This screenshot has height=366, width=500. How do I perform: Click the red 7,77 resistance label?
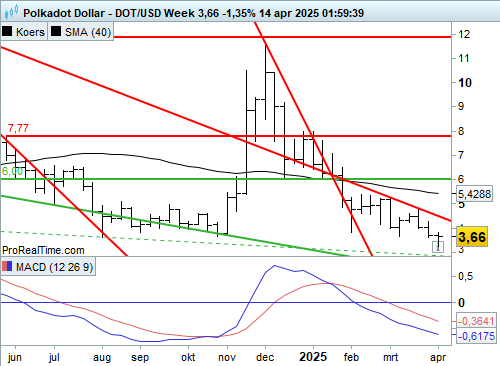click(x=18, y=128)
